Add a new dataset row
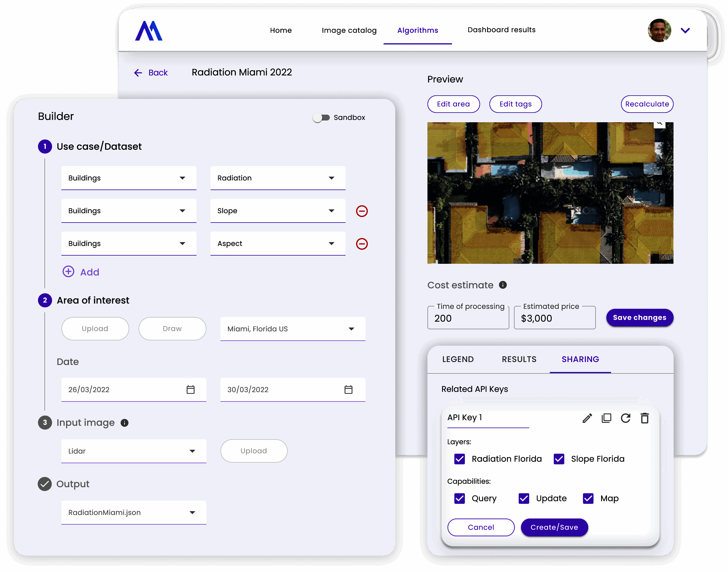Screen dimensions: 728x572 click(81, 272)
